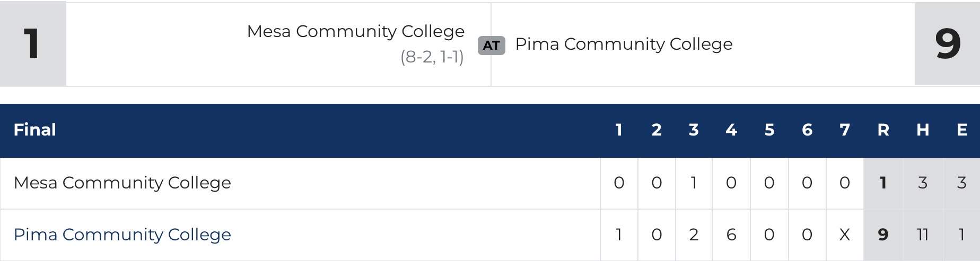Click Mesa's large final score box
Image resolution: width=980 pixels, height=261 pixels.
pos(32,43)
